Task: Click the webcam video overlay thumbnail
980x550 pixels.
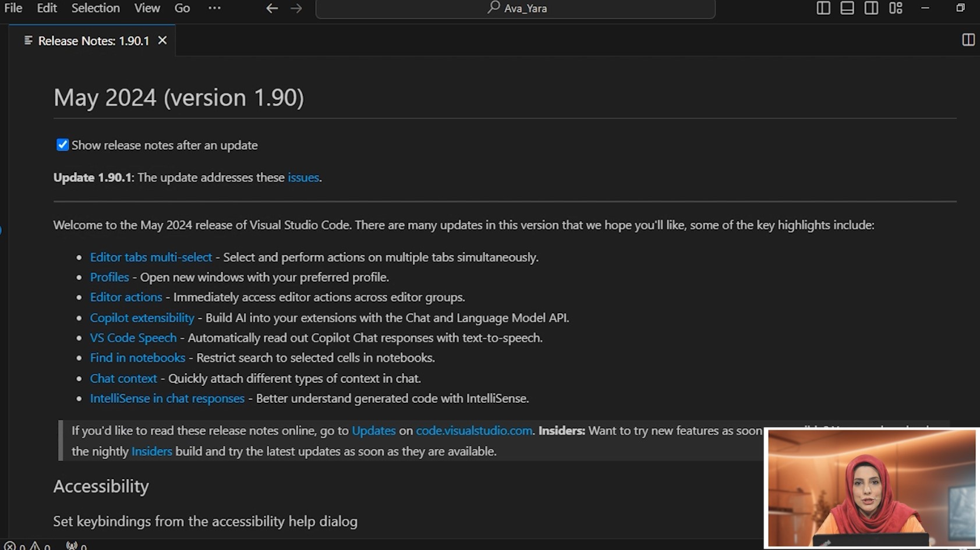Action: (872, 488)
